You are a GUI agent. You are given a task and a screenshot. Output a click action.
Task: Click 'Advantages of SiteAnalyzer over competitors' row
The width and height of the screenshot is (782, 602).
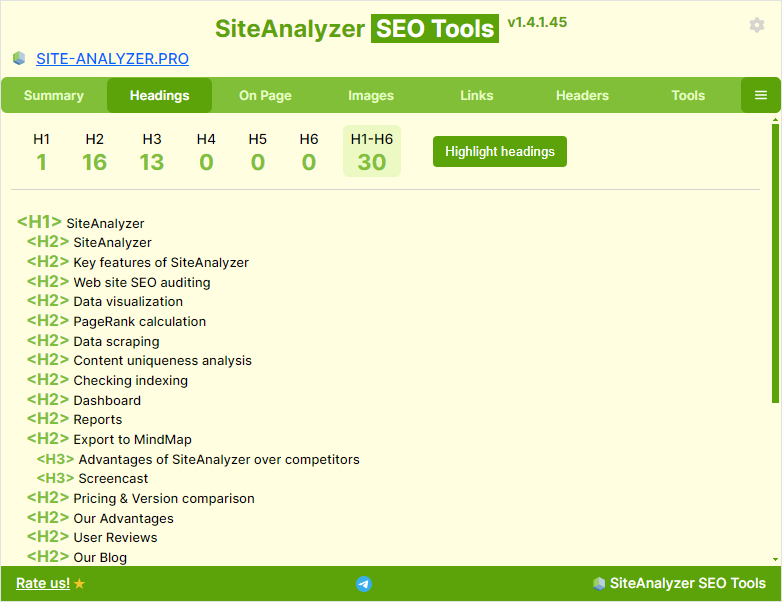click(x=198, y=459)
